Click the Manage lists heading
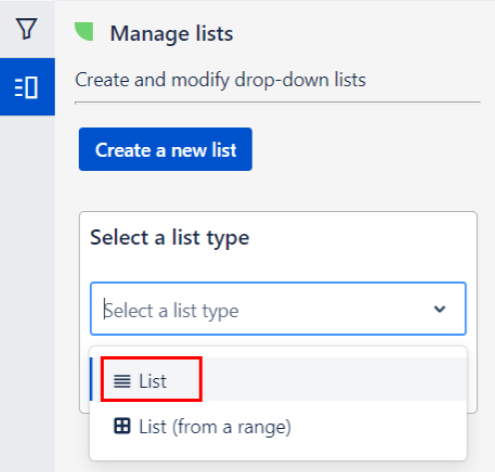Screen dimensions: 495x472 (171, 34)
